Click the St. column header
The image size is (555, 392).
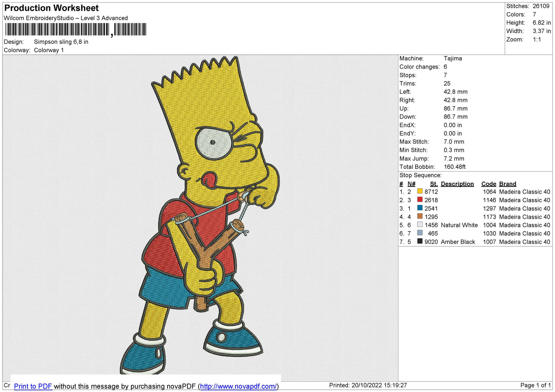(434, 184)
